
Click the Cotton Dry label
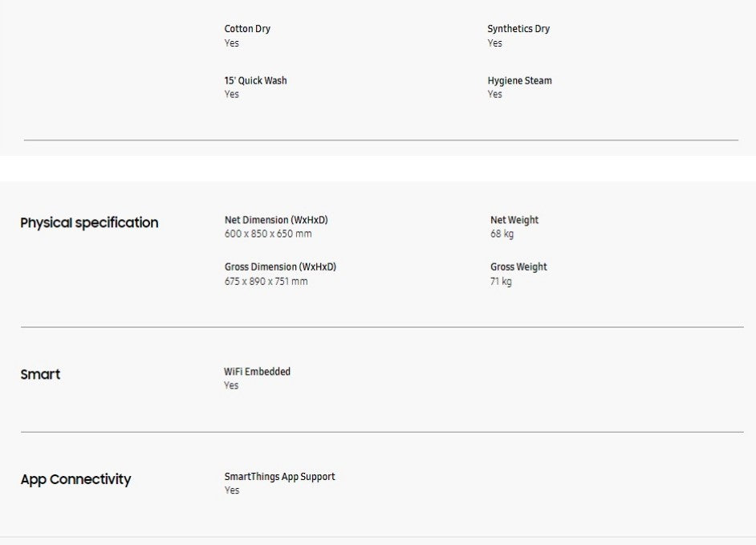tap(247, 29)
